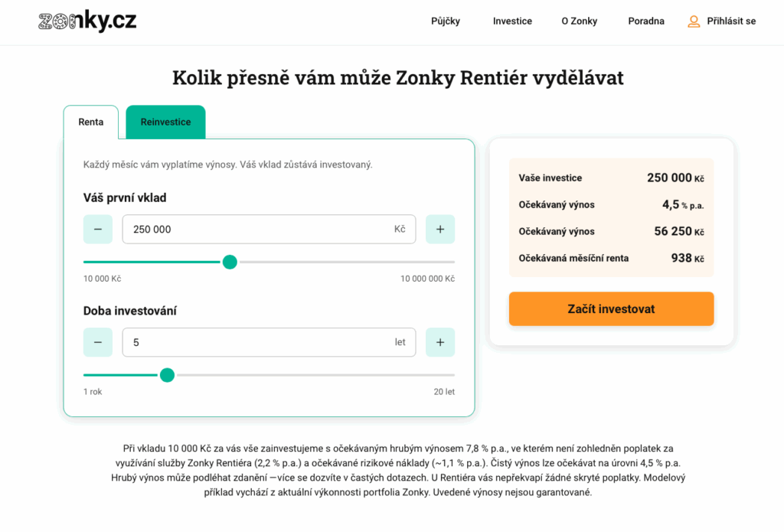Open the Půjčky menu item

tap(446, 21)
